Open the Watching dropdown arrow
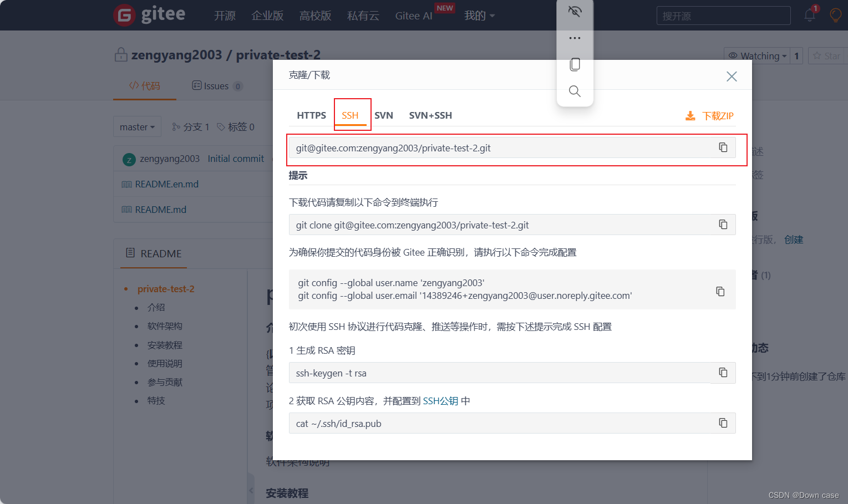848x504 pixels. [x=785, y=55]
